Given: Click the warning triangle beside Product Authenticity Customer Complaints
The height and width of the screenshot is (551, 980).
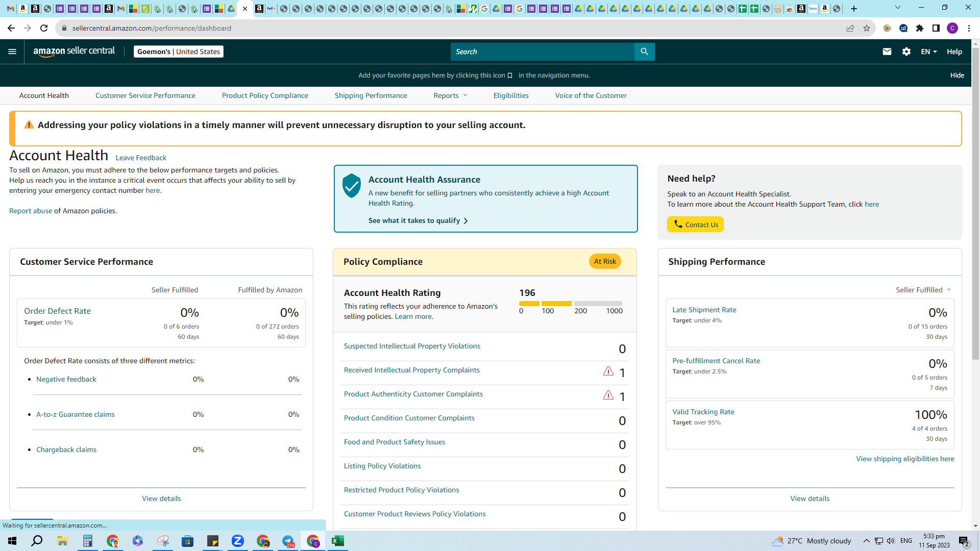Looking at the screenshot, I should 608,395.
